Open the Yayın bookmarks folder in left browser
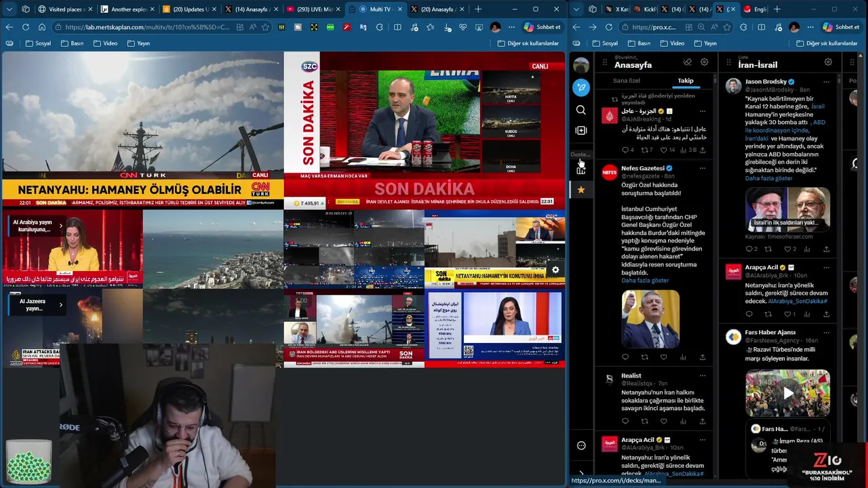 click(x=138, y=43)
